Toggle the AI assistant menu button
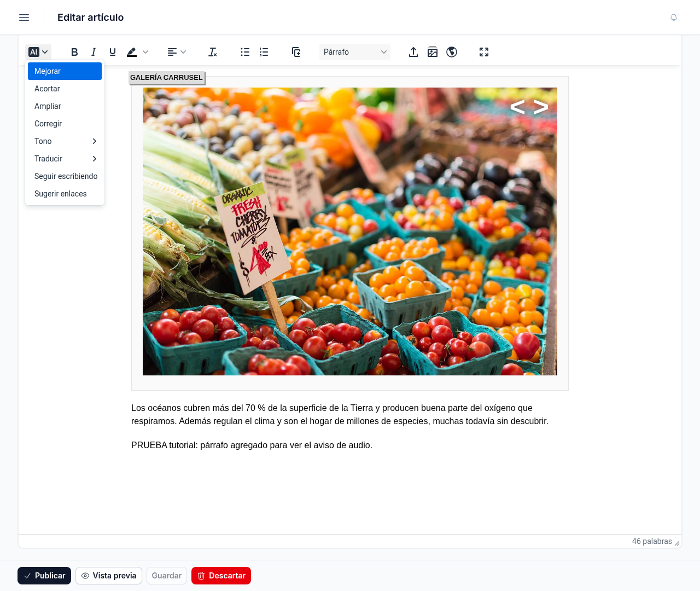Image resolution: width=700 pixels, height=591 pixels. [38, 52]
